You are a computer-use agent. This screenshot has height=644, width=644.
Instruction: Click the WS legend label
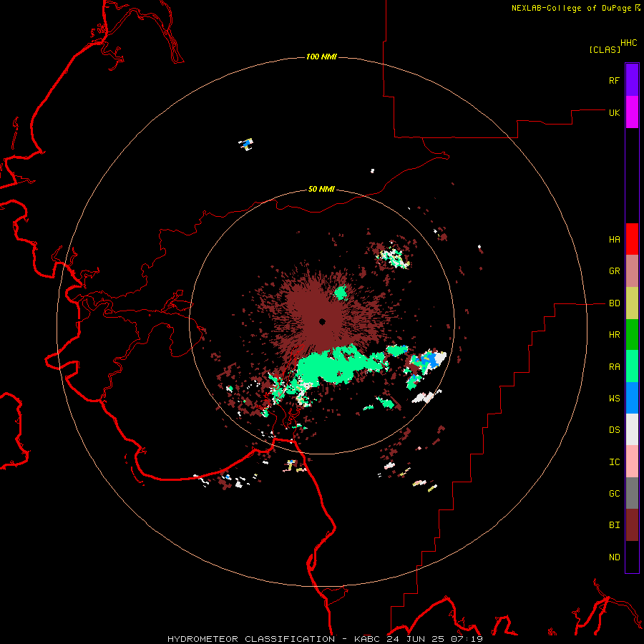[614, 399]
